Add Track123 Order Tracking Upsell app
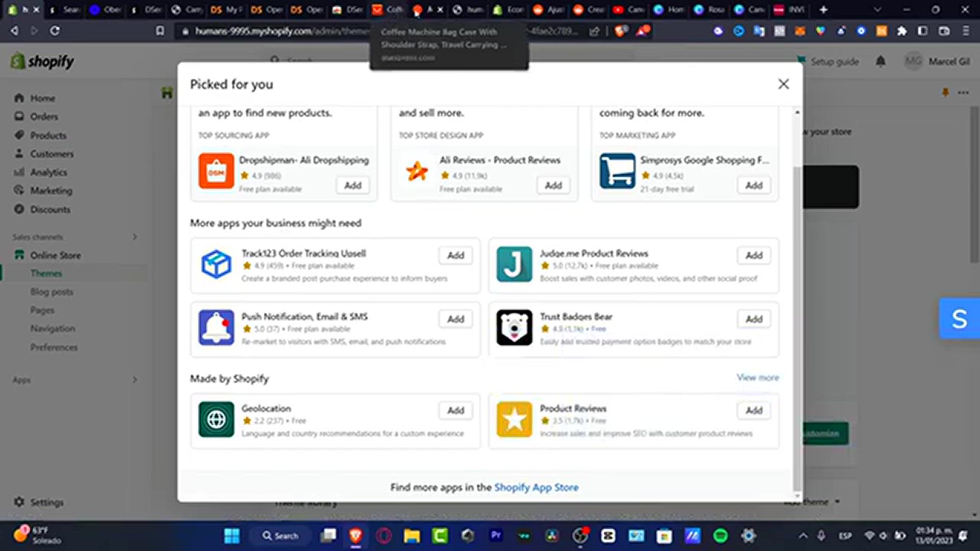 click(456, 255)
